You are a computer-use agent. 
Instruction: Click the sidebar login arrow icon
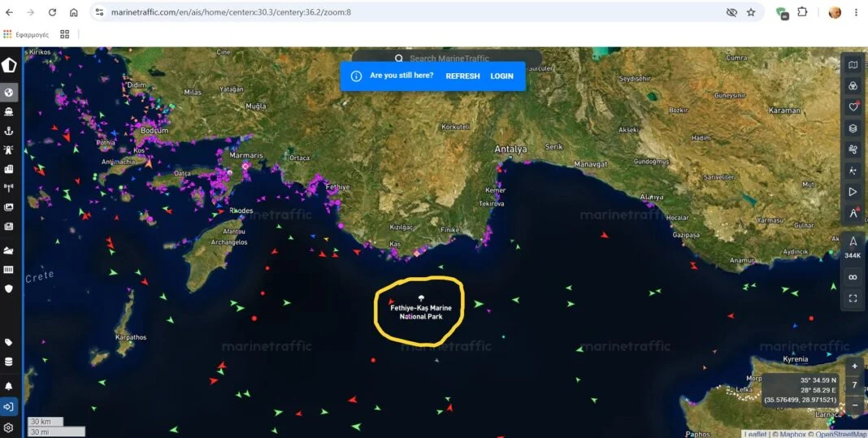pyautogui.click(x=9, y=406)
